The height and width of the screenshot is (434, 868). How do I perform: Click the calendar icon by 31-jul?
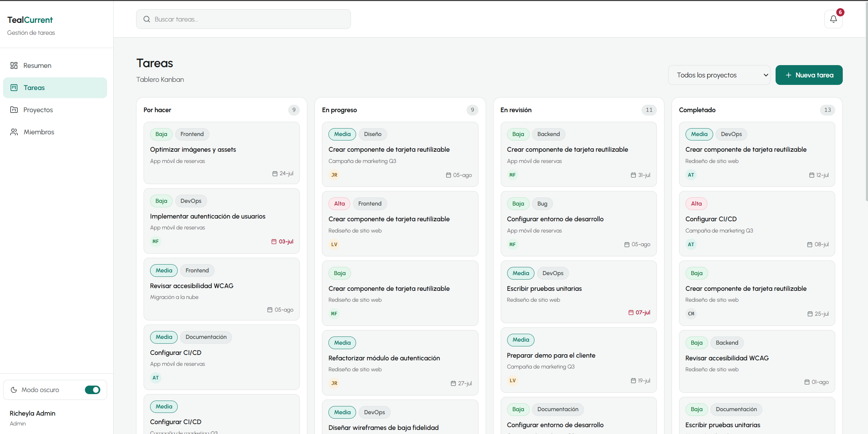tap(633, 175)
